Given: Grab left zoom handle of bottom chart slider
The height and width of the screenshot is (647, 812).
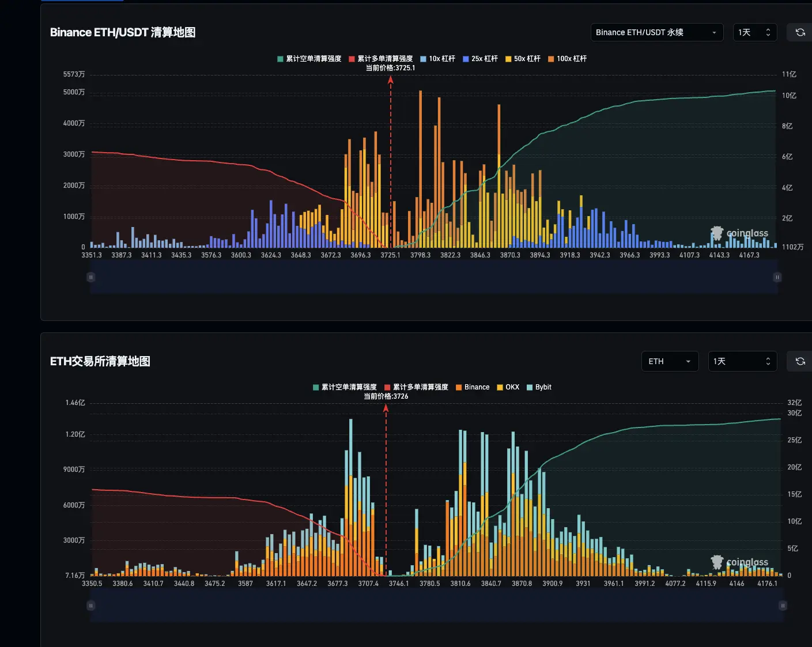Looking at the screenshot, I should pyautogui.click(x=90, y=606).
